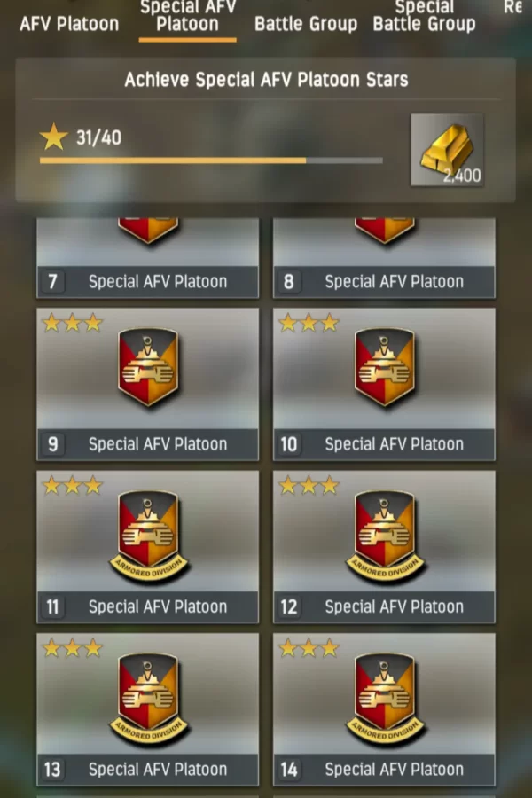Open the 8 Special AFV Platoon label
Viewport: 532px width, 798px height.
(384, 281)
